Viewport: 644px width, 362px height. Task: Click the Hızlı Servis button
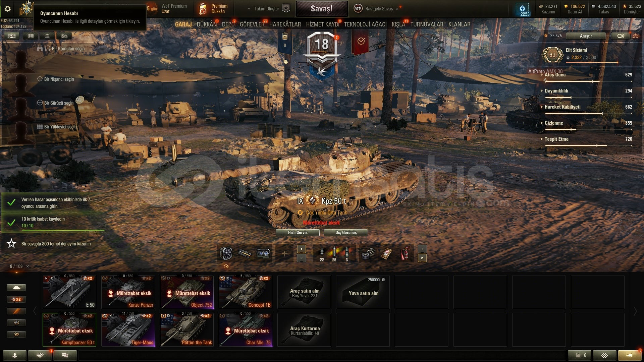298,233
